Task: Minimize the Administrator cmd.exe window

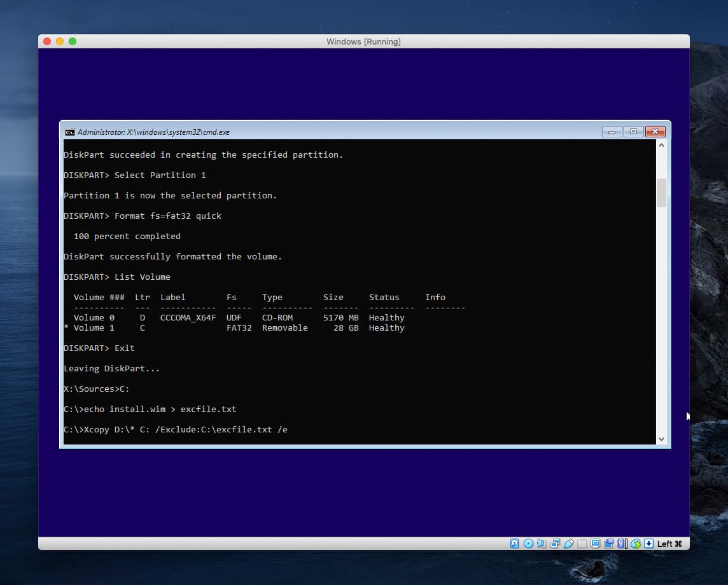Action: pyautogui.click(x=612, y=132)
